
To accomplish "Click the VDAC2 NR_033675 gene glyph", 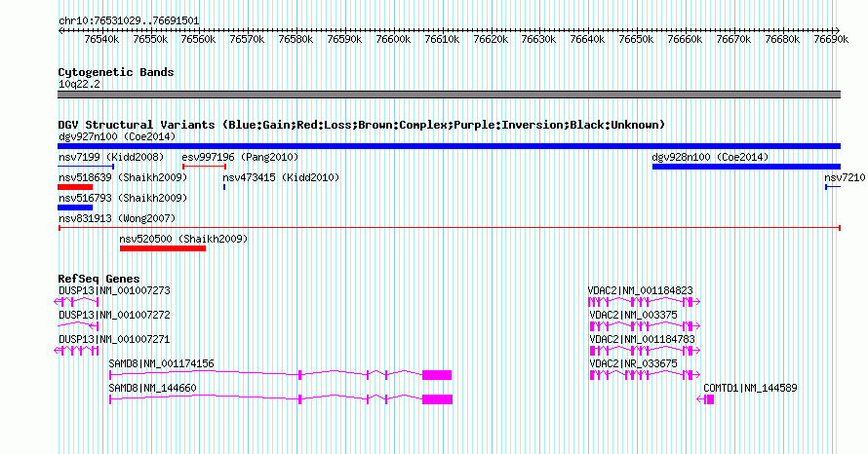I will [x=645, y=375].
